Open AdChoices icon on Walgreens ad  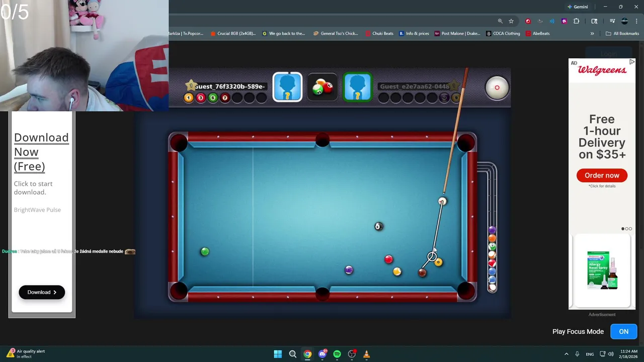coord(632,62)
